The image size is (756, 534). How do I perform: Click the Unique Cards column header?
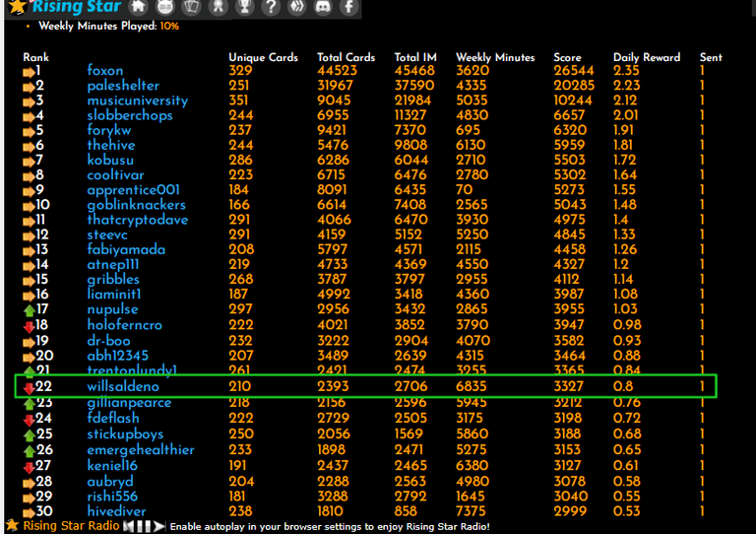(263, 57)
